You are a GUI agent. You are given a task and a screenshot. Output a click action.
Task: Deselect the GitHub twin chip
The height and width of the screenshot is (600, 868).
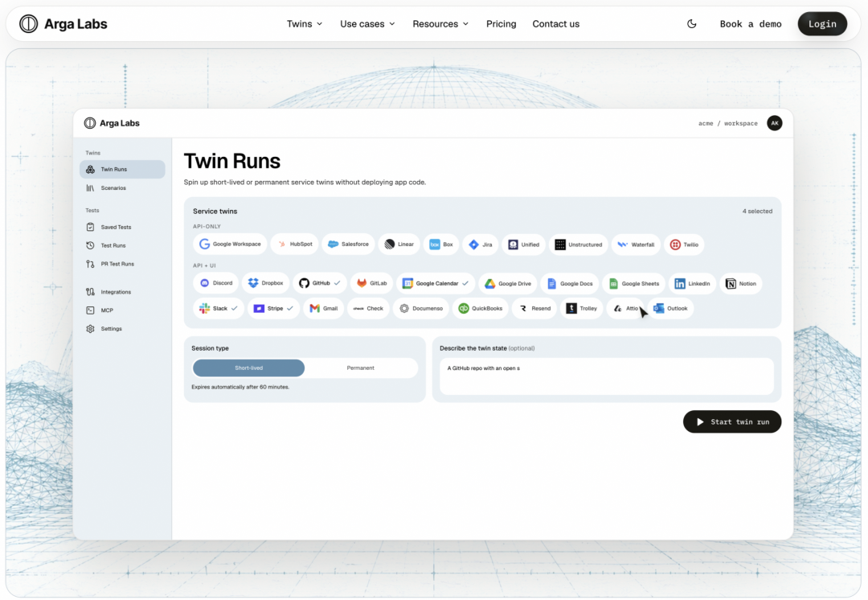[x=320, y=283]
